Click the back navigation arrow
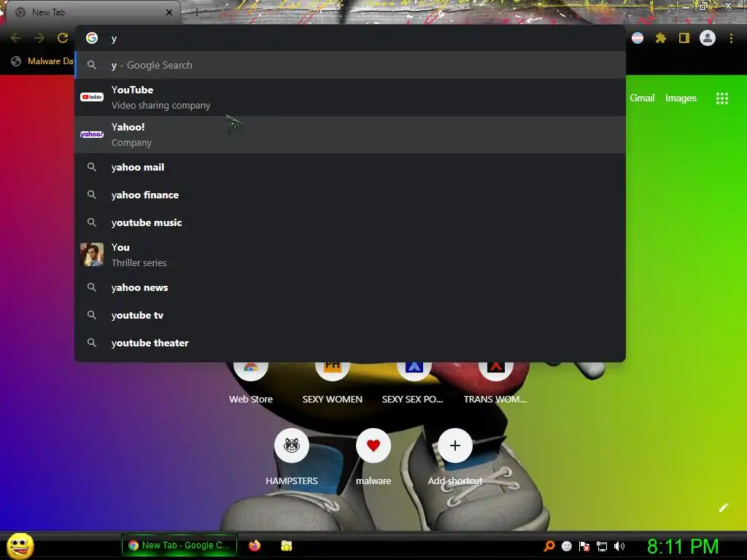 (x=16, y=38)
